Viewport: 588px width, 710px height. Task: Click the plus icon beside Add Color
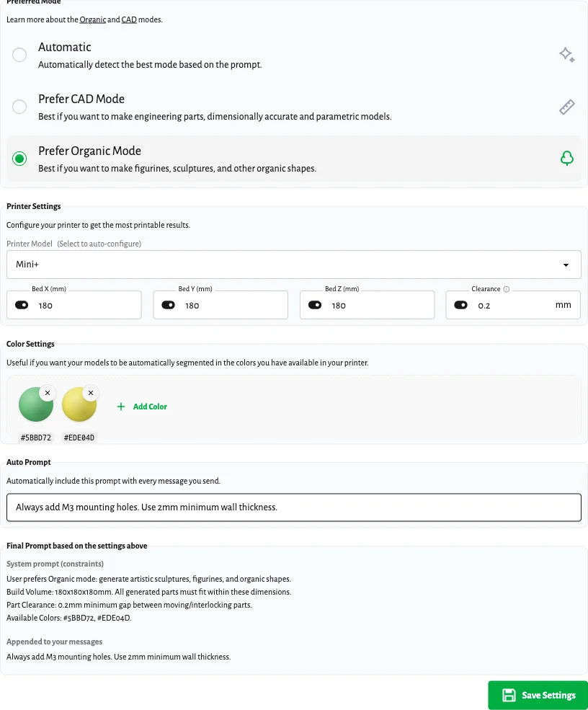(121, 407)
